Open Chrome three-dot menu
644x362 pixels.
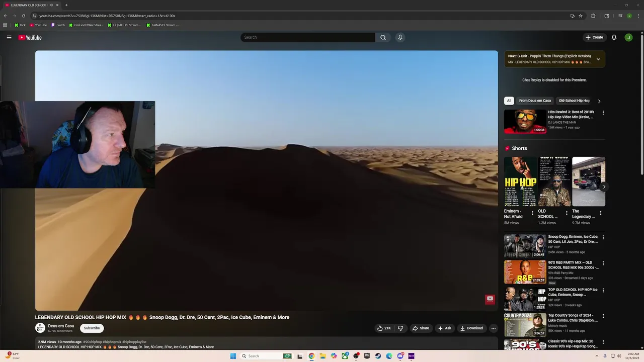[x=638, y=16]
